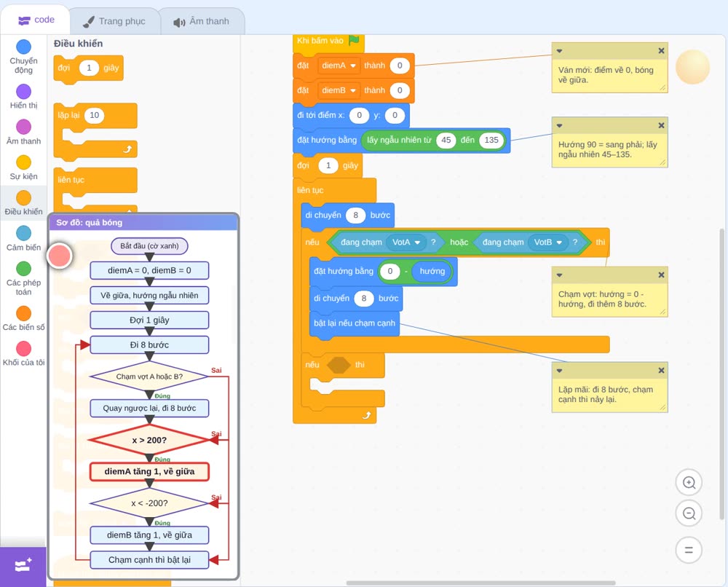Select the Chuyển động category circle
This screenshot has height=587, width=728.
click(x=24, y=47)
